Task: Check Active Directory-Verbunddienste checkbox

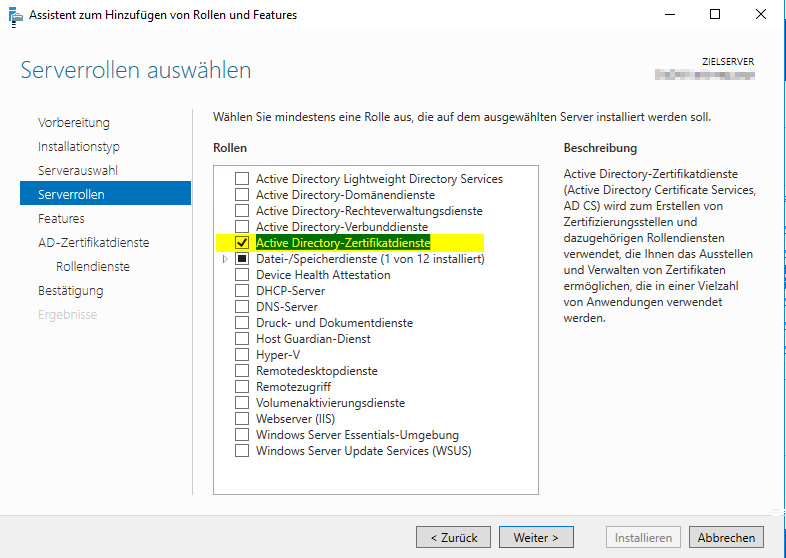Action: (x=242, y=227)
